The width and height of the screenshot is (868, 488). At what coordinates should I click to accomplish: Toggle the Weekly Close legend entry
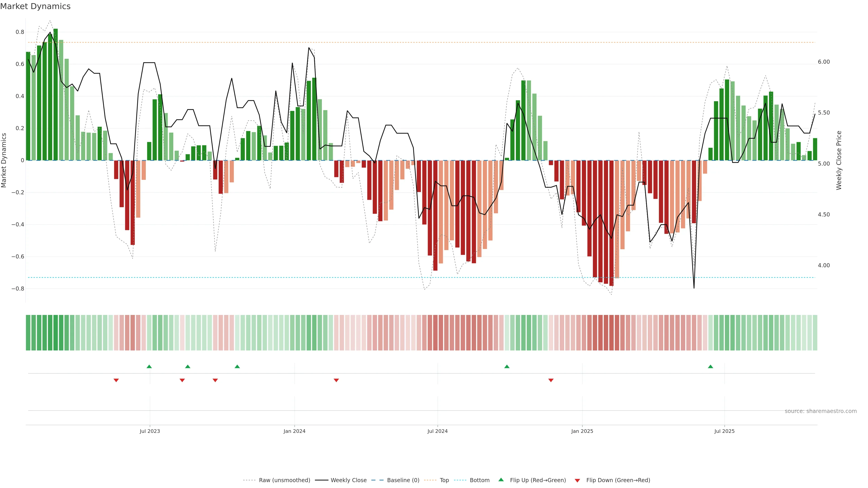348,480
